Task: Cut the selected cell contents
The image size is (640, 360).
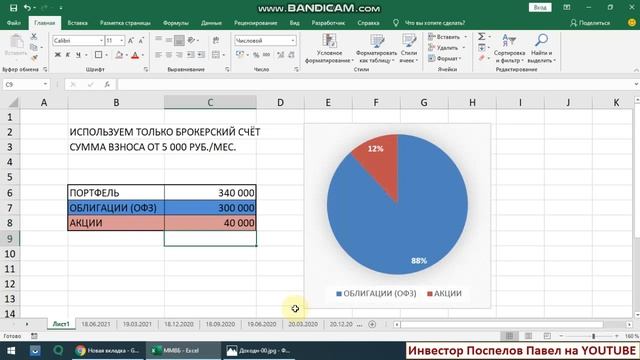Action: point(34,37)
